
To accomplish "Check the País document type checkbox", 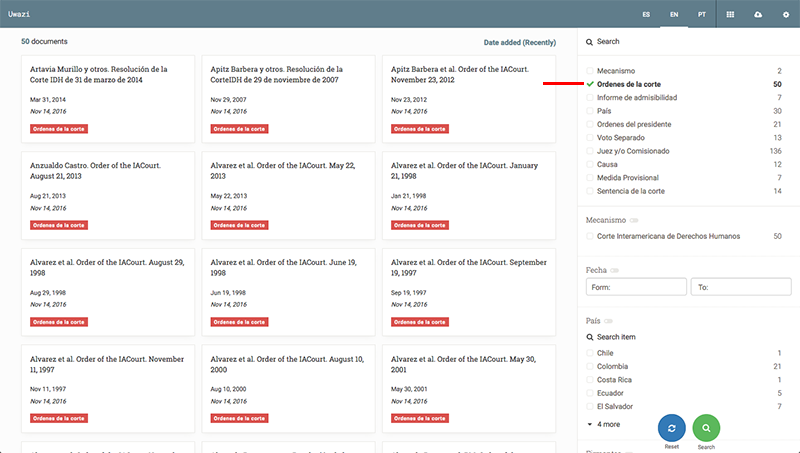I will click(x=590, y=111).
